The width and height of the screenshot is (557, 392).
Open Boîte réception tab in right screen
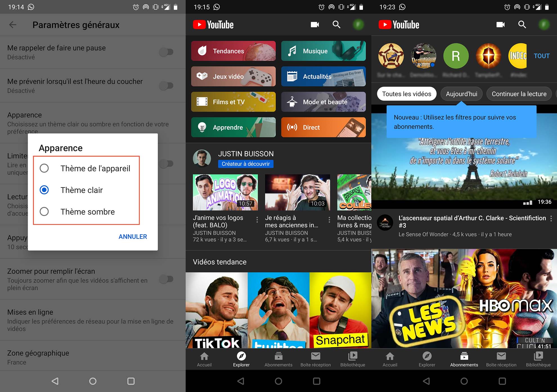point(501,359)
